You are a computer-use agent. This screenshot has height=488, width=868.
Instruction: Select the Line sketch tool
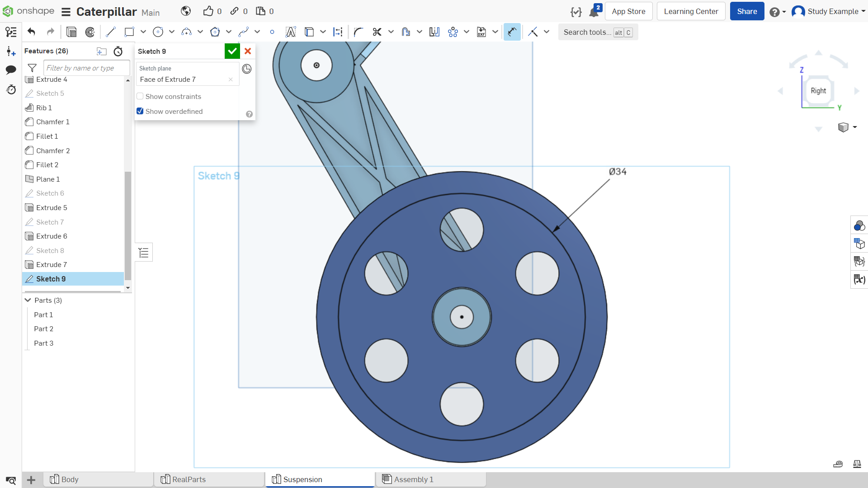[x=111, y=32]
